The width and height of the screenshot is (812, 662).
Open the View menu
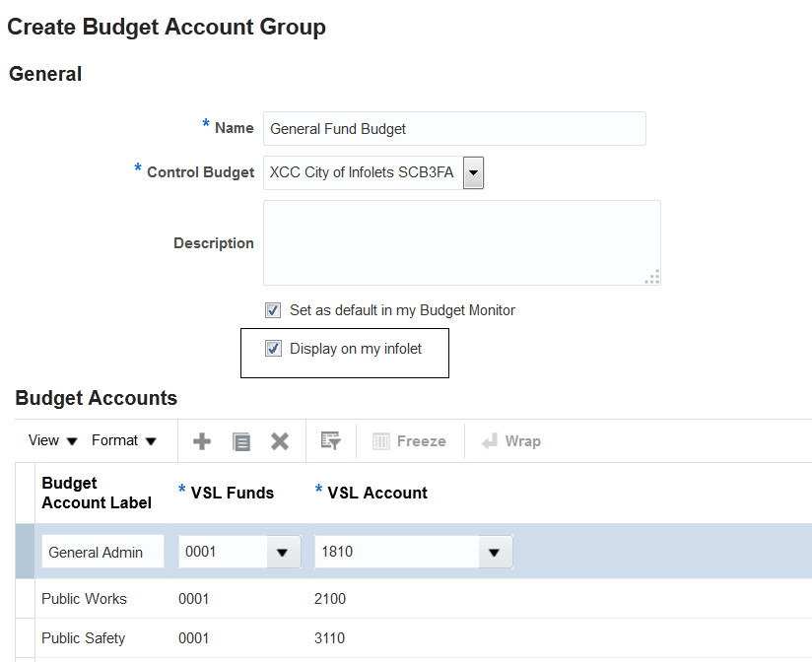click(53, 441)
